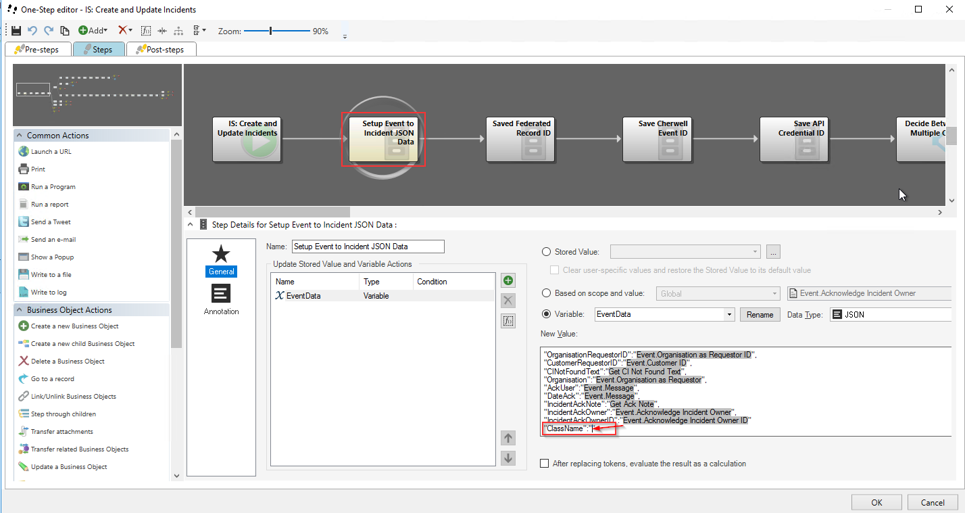Click the Save icon in the toolbar
970x515 pixels.
(16, 31)
